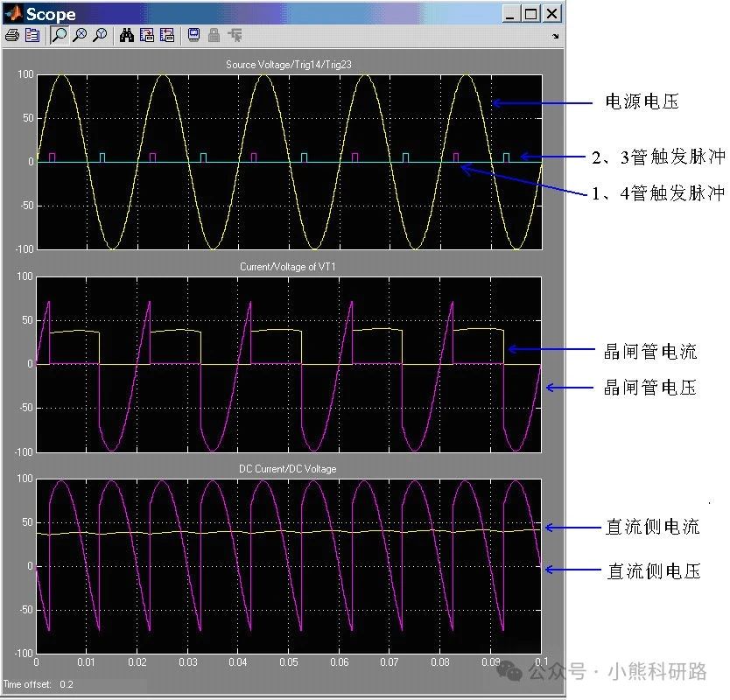This screenshot has width=730, height=700.
Task: Click the dock arrow at toolbar right
Action: [555, 36]
